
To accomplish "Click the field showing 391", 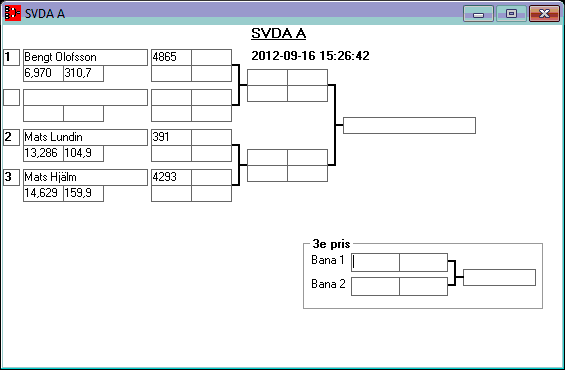I will point(171,137).
